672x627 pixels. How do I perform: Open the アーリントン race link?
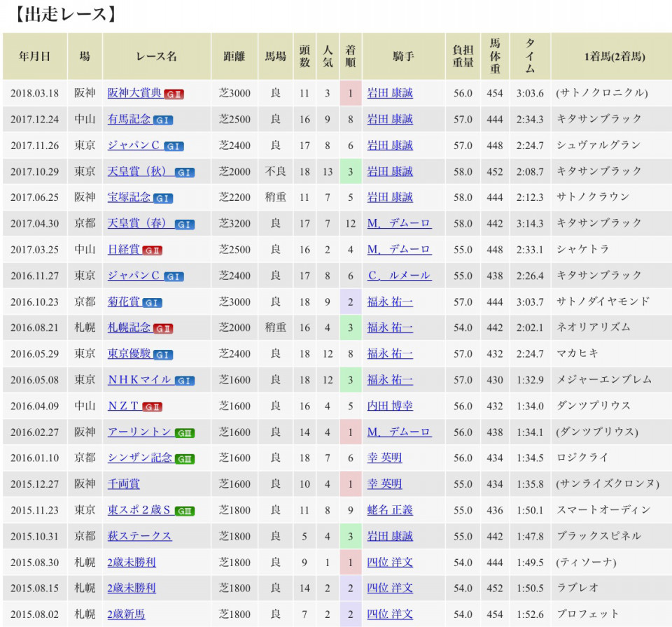tap(140, 432)
